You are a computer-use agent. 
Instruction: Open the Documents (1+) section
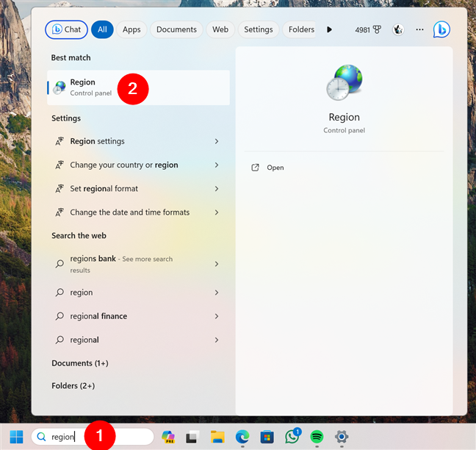click(80, 363)
